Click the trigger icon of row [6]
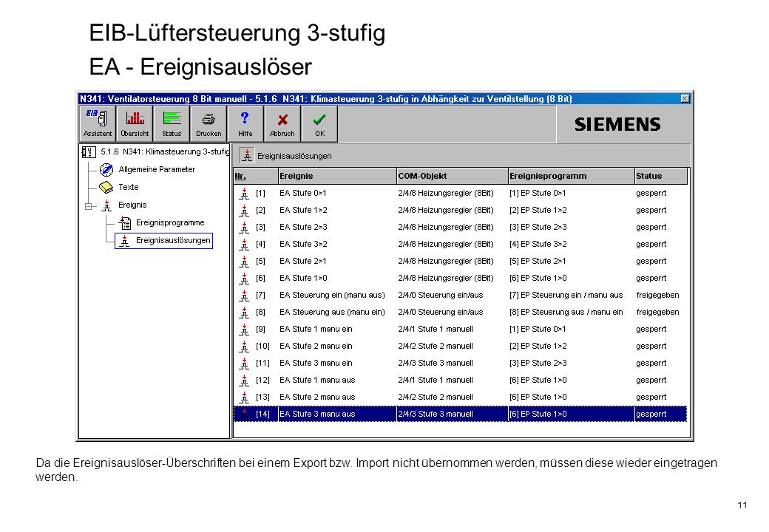 coord(244,279)
